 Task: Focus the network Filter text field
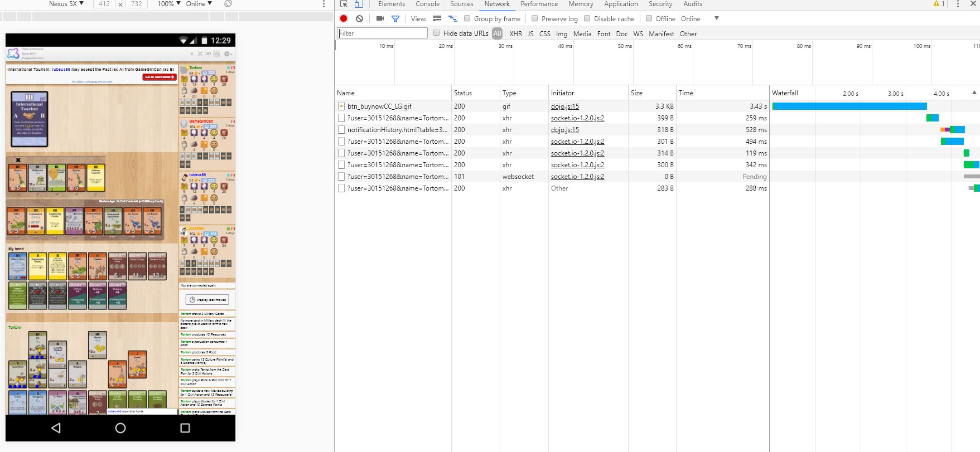[382, 33]
